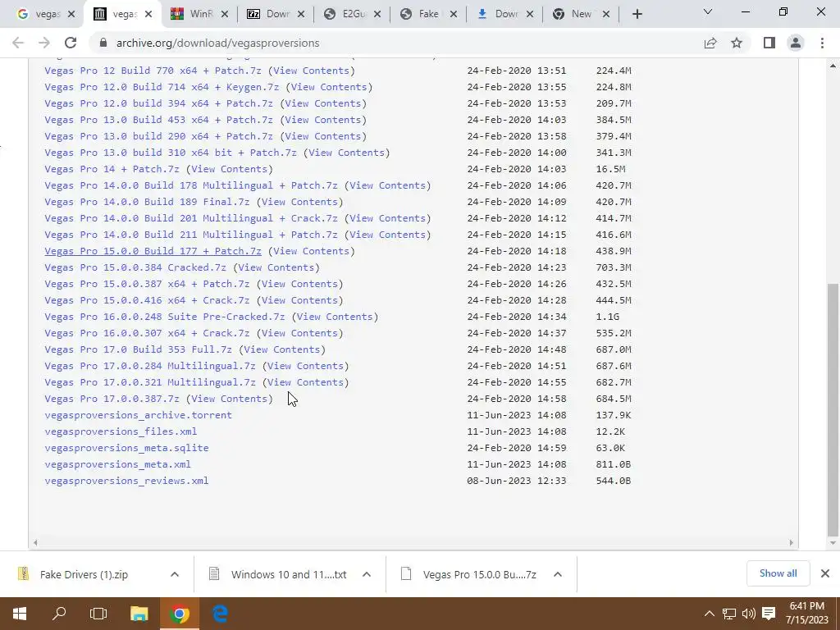Click Vegas Pro 16.0.0.248 Suite Pre-Cracked.7z link

pos(164,317)
